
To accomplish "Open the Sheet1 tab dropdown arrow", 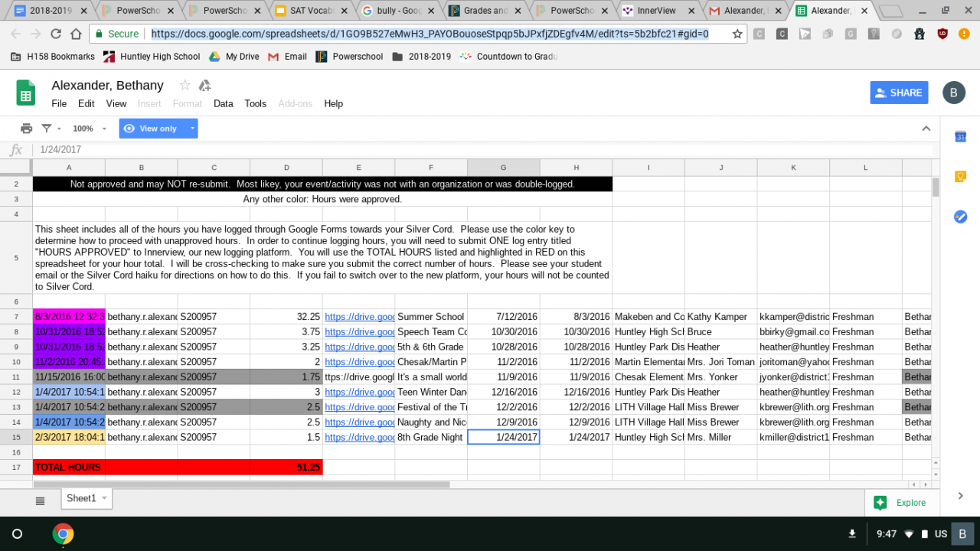I will [104, 498].
